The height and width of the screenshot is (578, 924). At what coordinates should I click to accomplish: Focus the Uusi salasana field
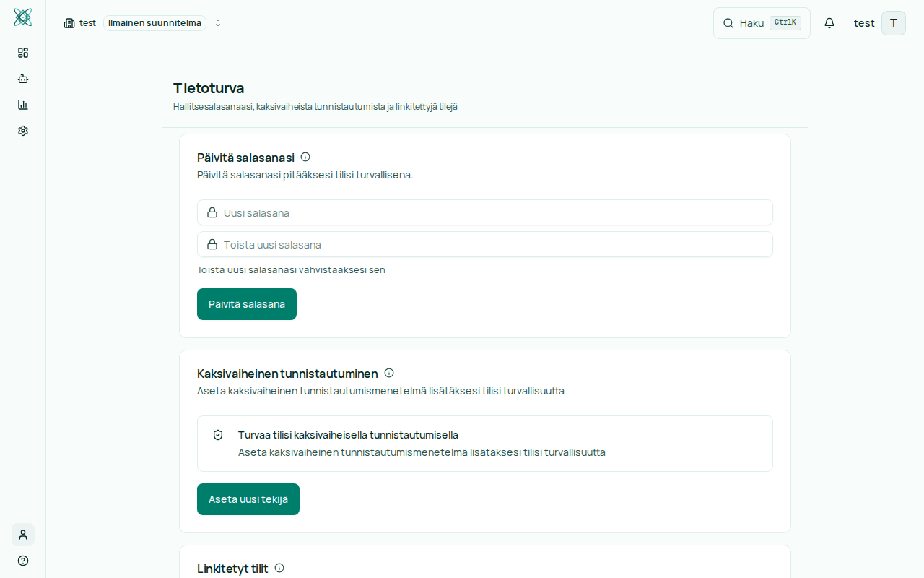(485, 212)
